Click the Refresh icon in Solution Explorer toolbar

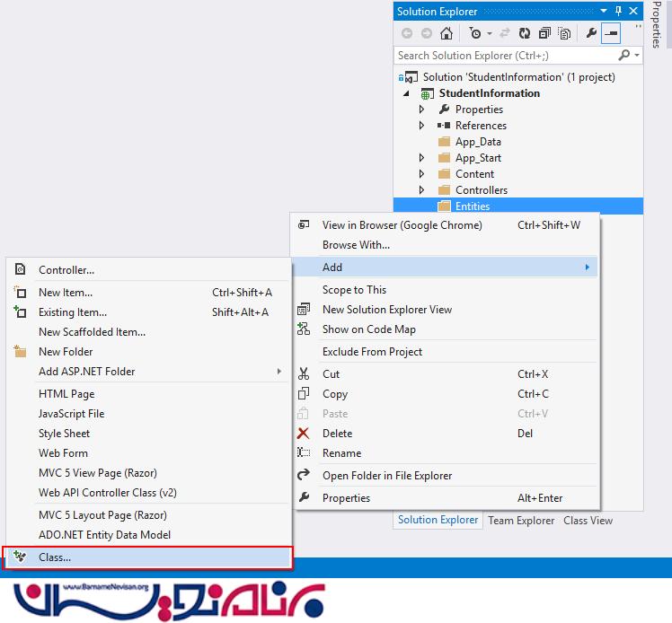(526, 33)
